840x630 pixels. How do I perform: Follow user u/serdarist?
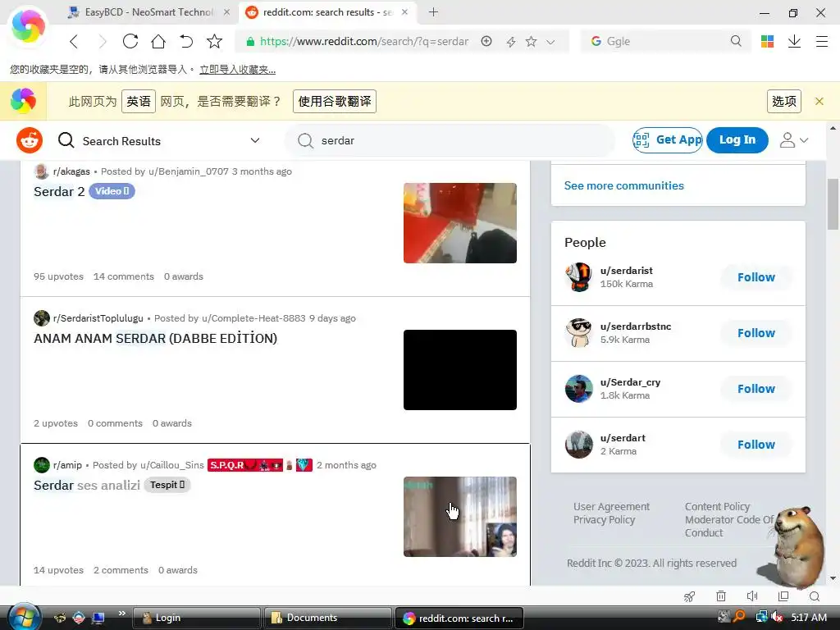(x=756, y=277)
